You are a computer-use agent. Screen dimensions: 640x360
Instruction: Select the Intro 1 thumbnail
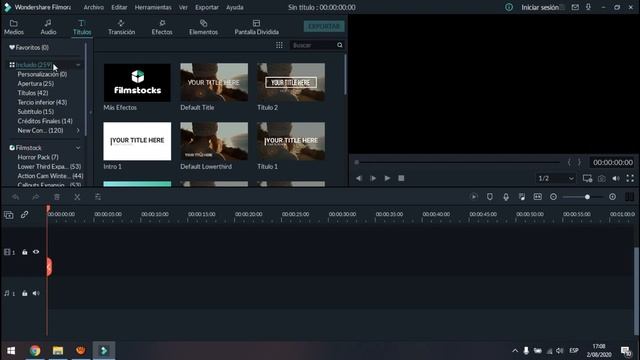click(x=137, y=141)
